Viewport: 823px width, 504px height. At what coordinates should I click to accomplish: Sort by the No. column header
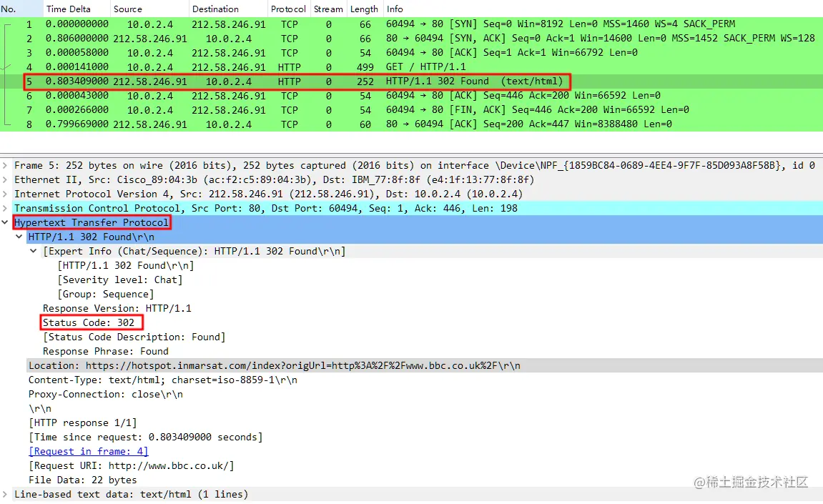coord(21,9)
